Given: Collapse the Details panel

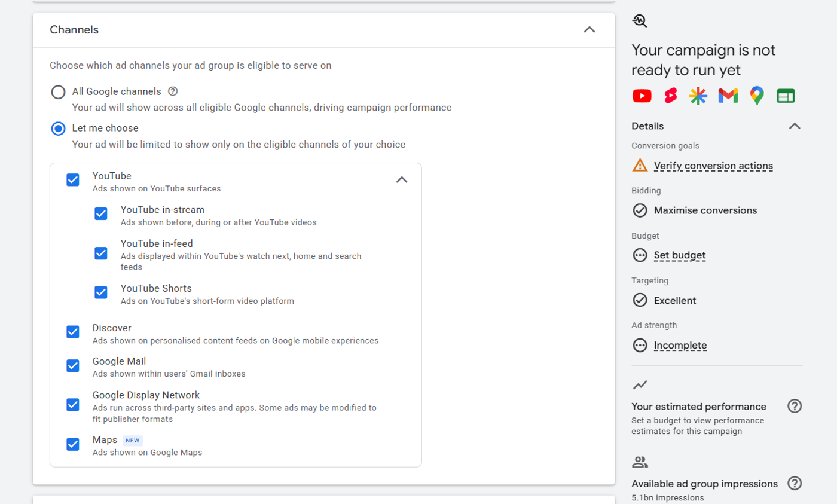Looking at the screenshot, I should (795, 126).
